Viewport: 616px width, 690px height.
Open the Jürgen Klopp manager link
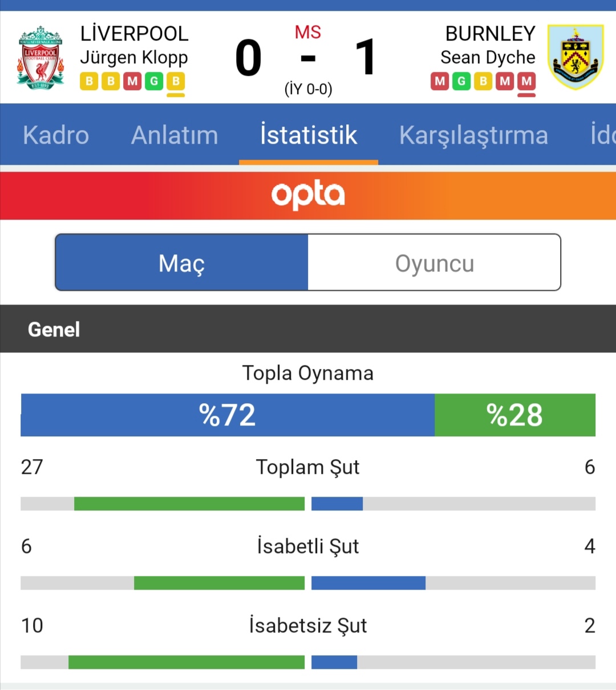(x=134, y=58)
